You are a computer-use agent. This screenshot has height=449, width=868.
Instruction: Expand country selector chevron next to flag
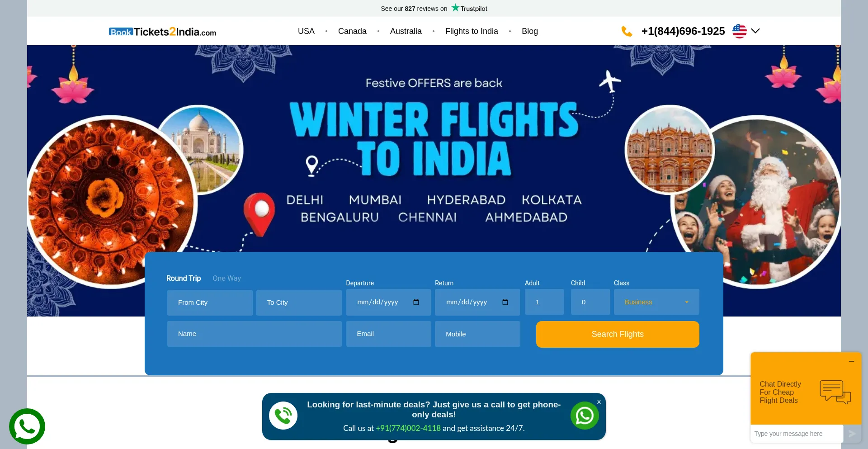click(755, 31)
